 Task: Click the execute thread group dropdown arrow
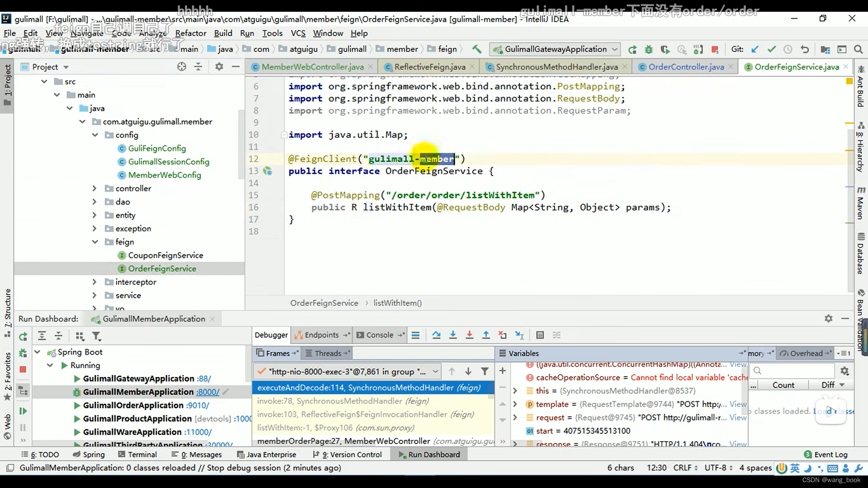coord(435,371)
